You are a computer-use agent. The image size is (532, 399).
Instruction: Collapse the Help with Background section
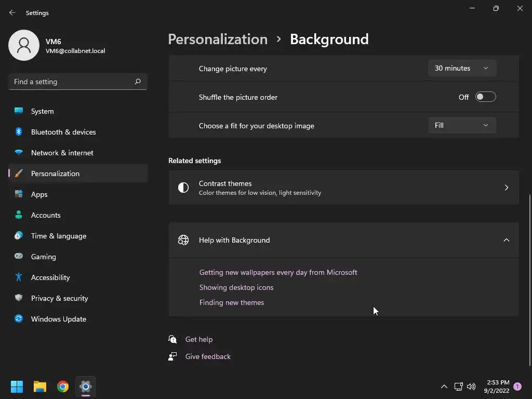[x=506, y=240]
